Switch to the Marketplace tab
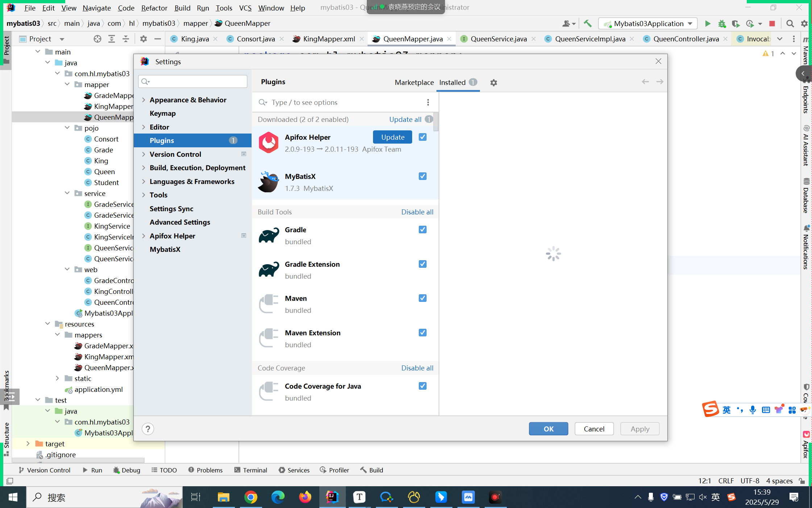Image resolution: width=812 pixels, height=508 pixels. click(x=414, y=82)
